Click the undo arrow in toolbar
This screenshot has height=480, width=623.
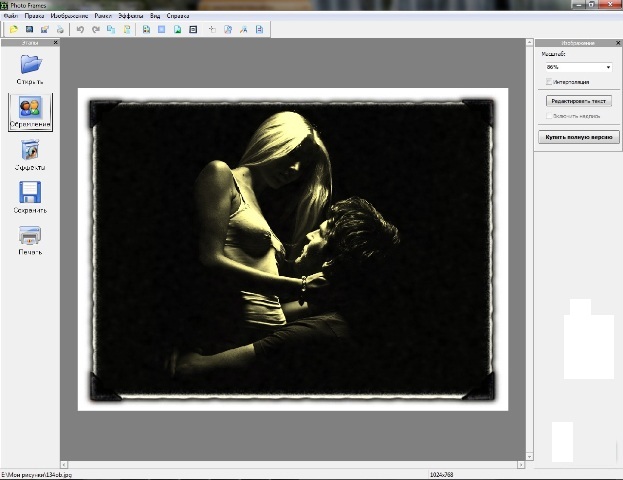click(80, 30)
